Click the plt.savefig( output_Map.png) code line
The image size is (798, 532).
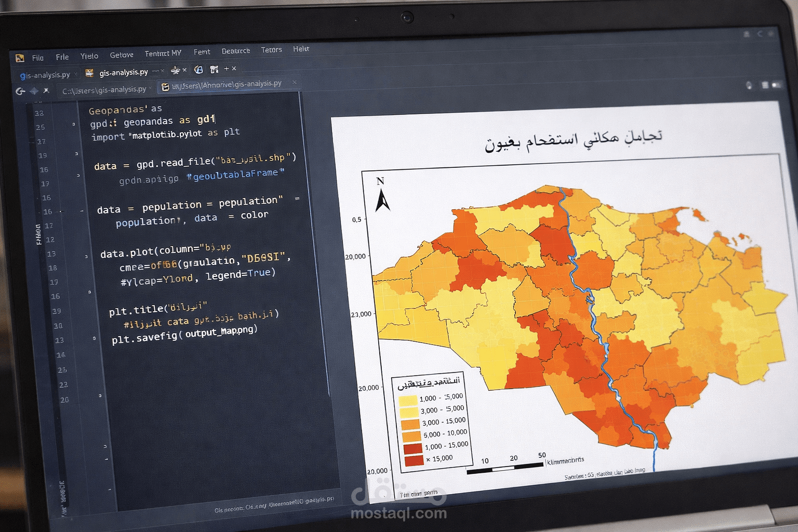click(184, 334)
